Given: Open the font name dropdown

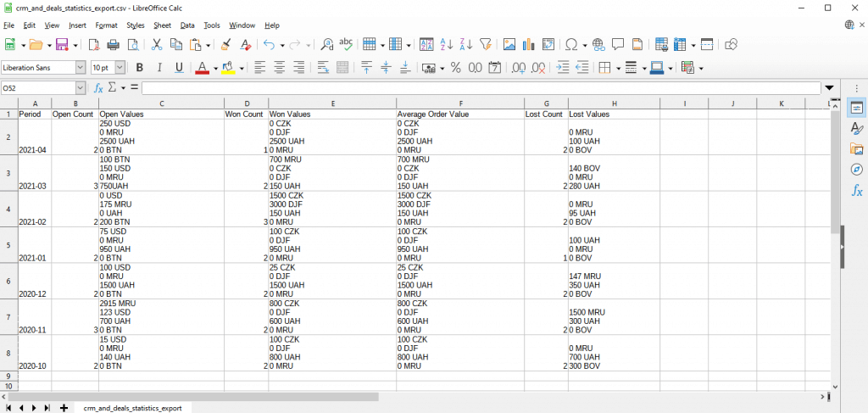Looking at the screenshot, I should click(81, 68).
